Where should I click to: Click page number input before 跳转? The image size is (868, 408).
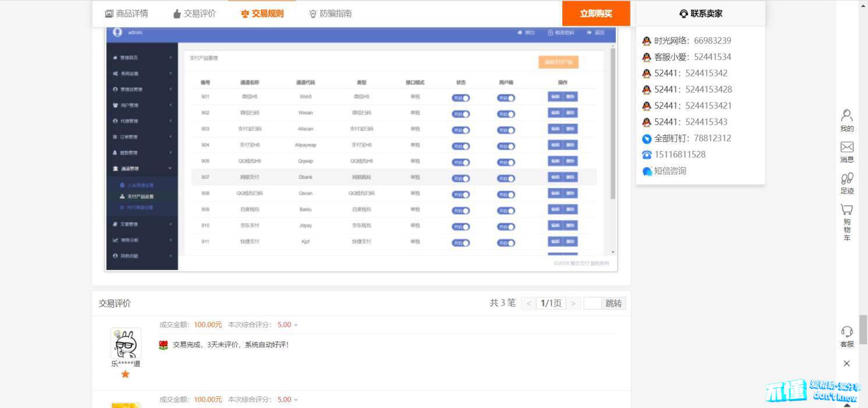592,303
